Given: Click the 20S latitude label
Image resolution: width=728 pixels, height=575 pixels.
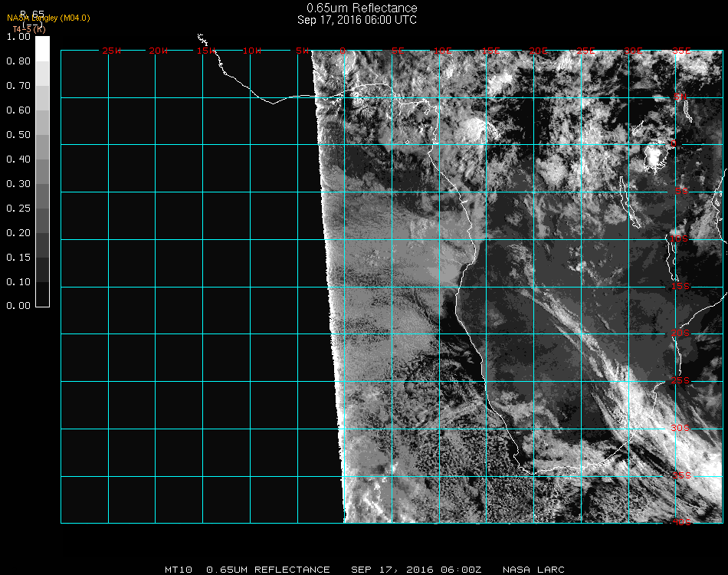Looking at the screenshot, I should (x=680, y=333).
